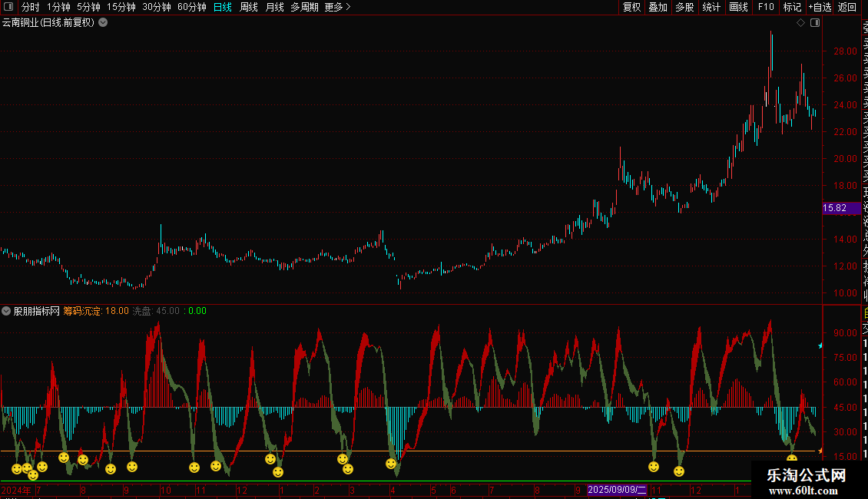This screenshot has width=868, height=499.
Task: Toggle the right panel icon beside the diamond
Action: 815,23
